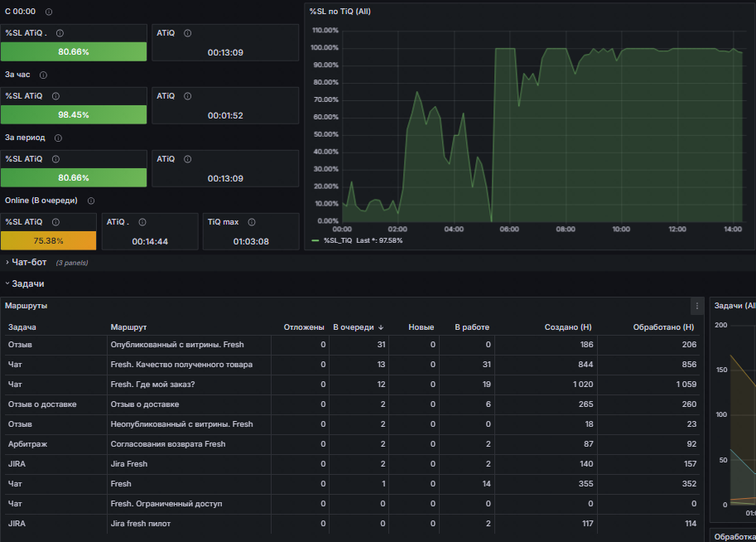Click the green 98.45% SL bar
The height and width of the screenshot is (542, 756).
point(74,114)
